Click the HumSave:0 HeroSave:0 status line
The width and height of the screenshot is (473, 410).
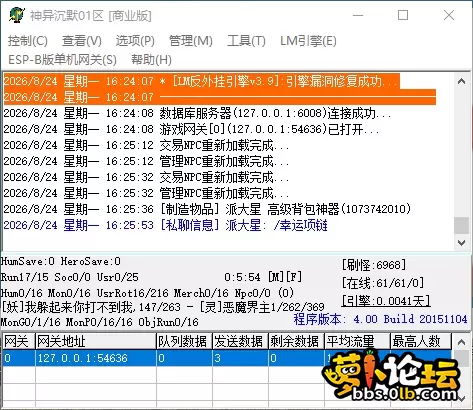61,261
